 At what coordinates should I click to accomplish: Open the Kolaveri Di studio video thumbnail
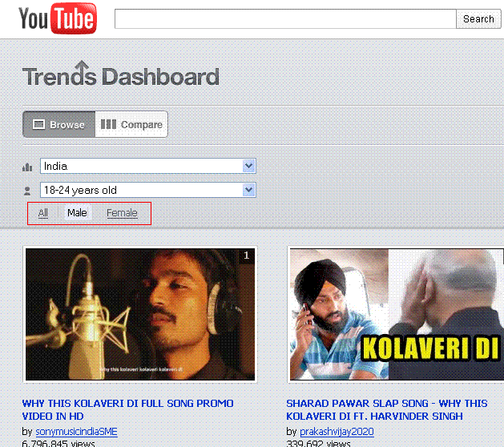tap(140, 314)
